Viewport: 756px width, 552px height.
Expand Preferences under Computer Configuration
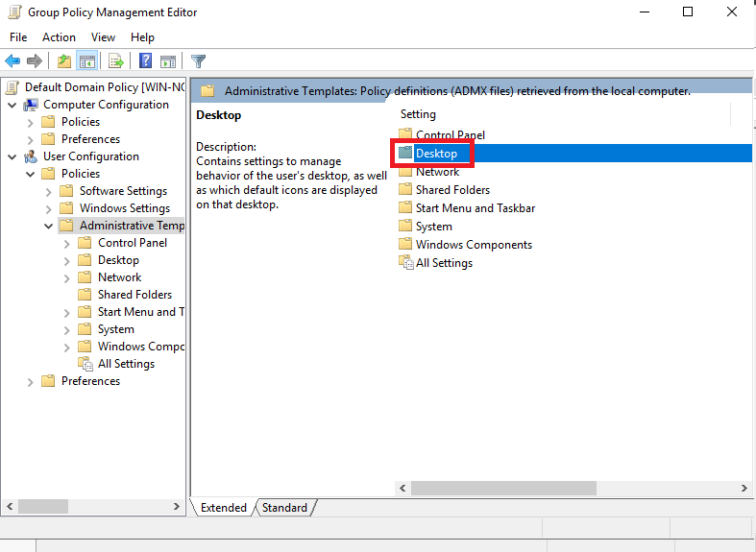tap(31, 140)
